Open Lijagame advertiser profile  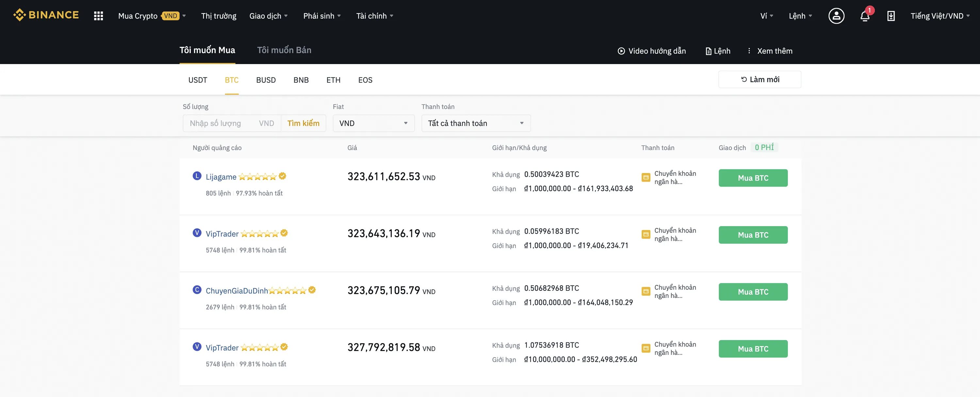[x=221, y=177]
